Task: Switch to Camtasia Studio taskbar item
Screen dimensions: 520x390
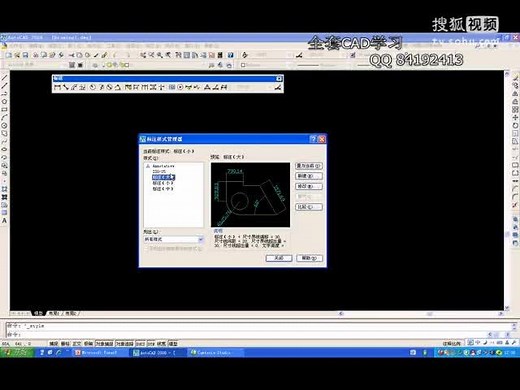Action: tap(216, 352)
